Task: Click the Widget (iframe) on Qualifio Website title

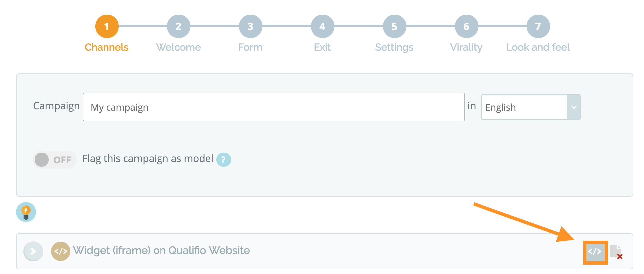Action: click(161, 250)
